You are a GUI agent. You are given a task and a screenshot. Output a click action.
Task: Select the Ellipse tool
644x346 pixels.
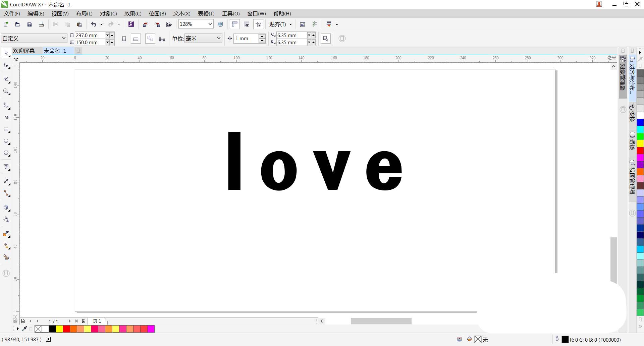pos(6,141)
